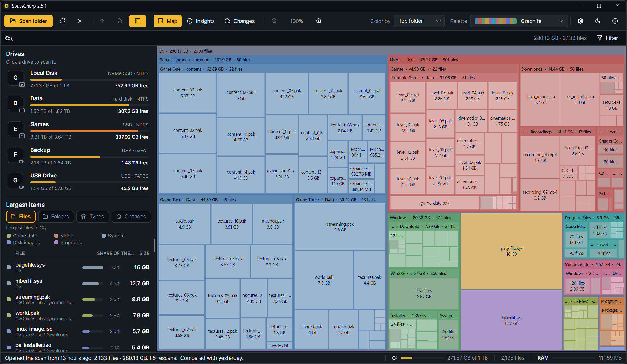
Task: Go up one folder level arrow
Action: (x=102, y=21)
